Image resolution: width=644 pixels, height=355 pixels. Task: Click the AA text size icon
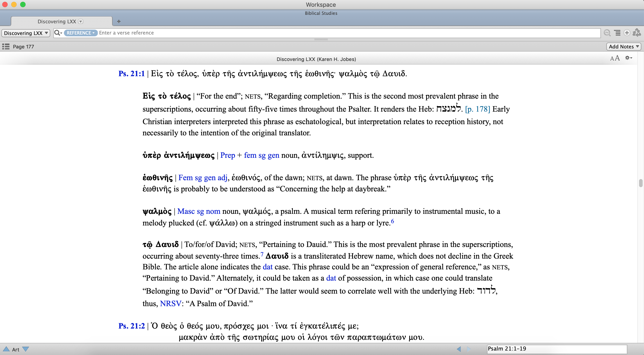click(x=615, y=58)
